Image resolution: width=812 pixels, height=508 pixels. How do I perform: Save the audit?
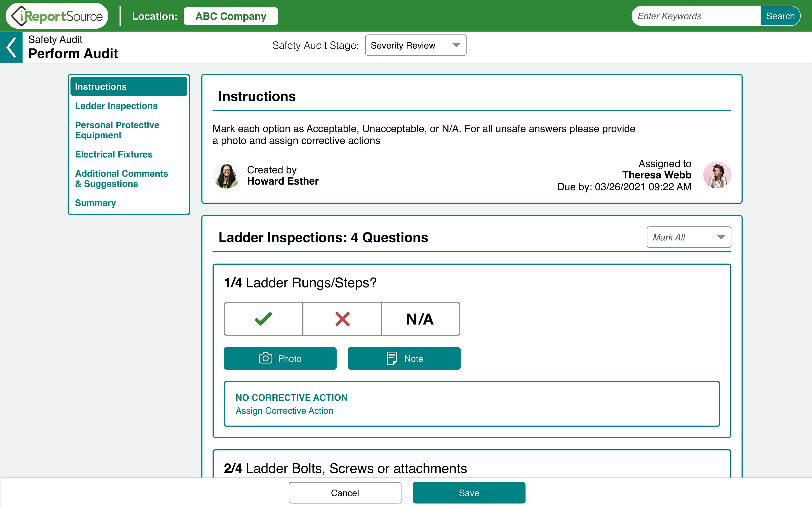point(469,493)
